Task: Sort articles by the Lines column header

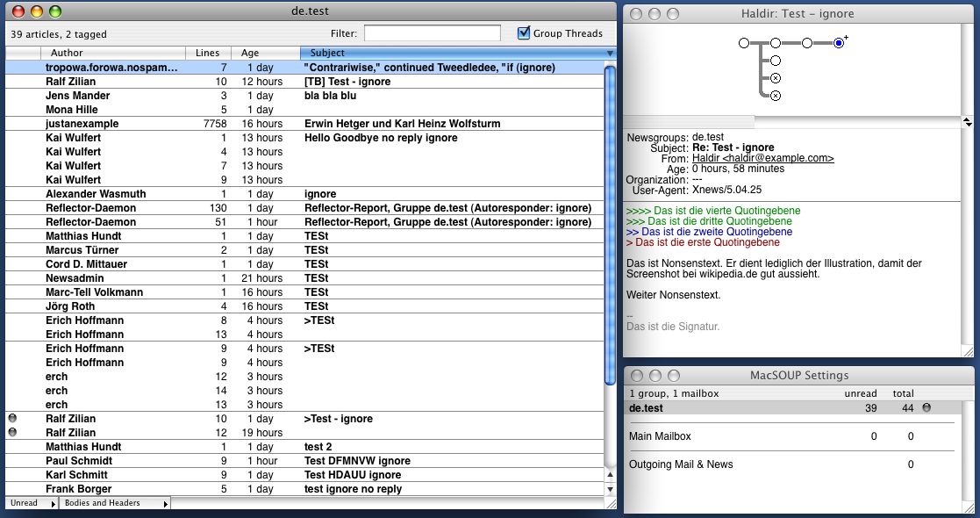Action: tap(207, 54)
